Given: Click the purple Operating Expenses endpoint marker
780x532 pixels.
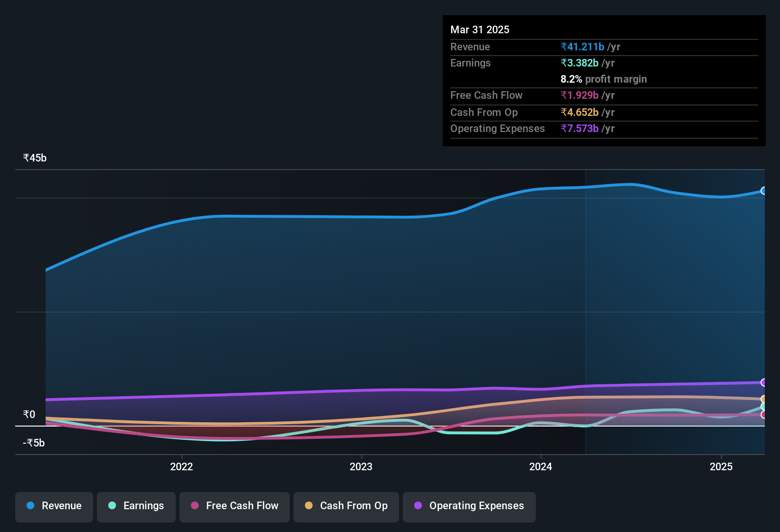Looking at the screenshot, I should tap(764, 382).
